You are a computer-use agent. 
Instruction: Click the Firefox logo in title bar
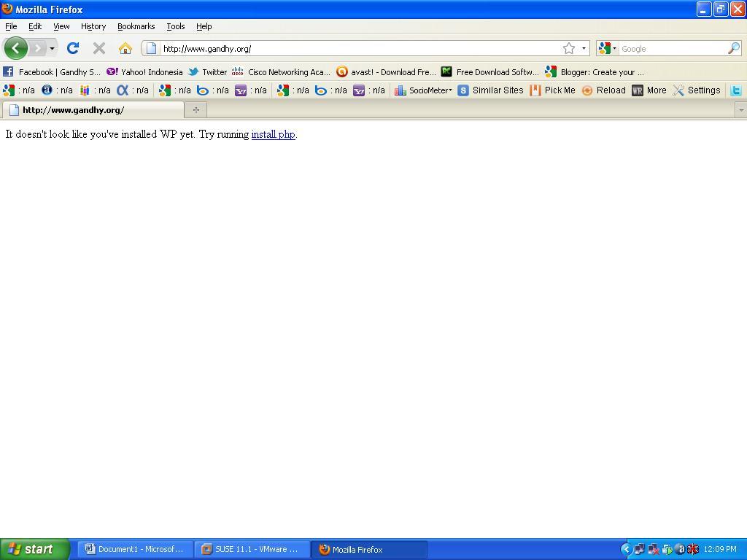pos(7,9)
